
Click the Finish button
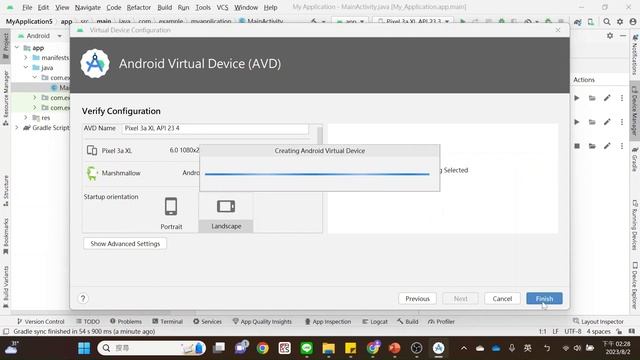coord(544,298)
